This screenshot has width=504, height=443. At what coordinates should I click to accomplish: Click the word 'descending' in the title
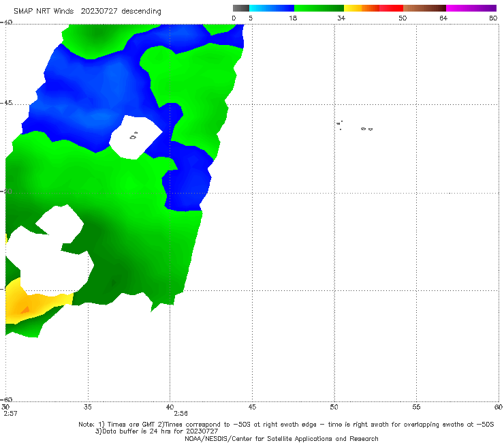141,12
